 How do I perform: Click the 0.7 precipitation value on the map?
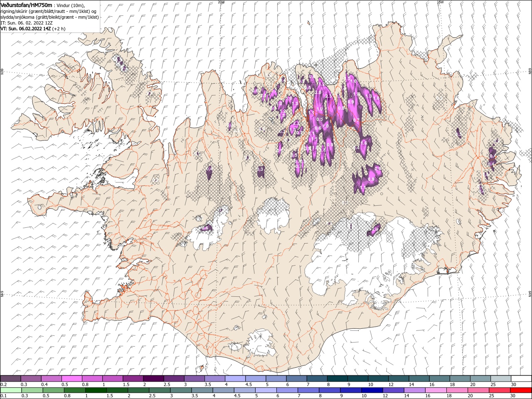point(356,120)
